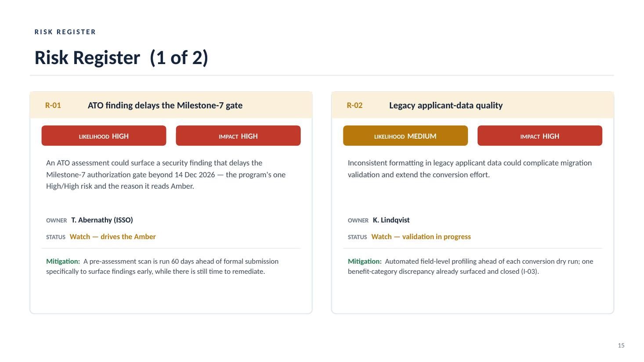
Task: Click the RISK REGISTER section header text
Action: click(65, 32)
